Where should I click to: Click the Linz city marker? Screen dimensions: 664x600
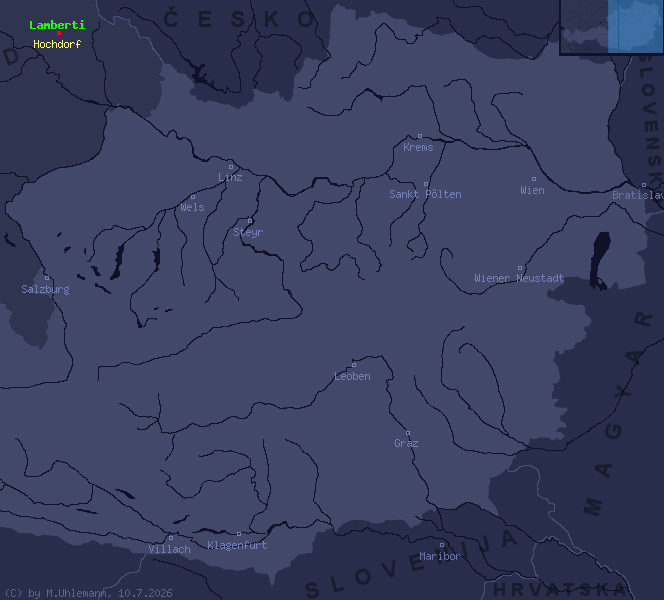click(231, 167)
